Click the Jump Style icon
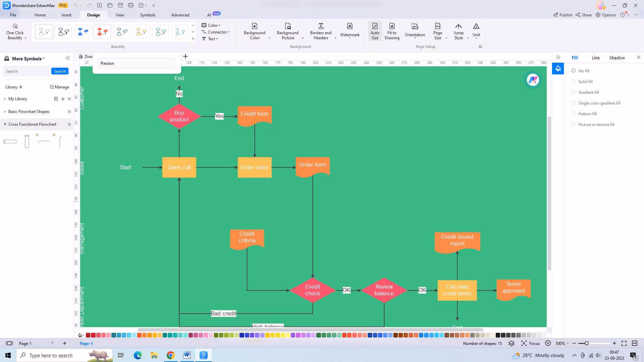The image size is (644, 362). point(458,26)
